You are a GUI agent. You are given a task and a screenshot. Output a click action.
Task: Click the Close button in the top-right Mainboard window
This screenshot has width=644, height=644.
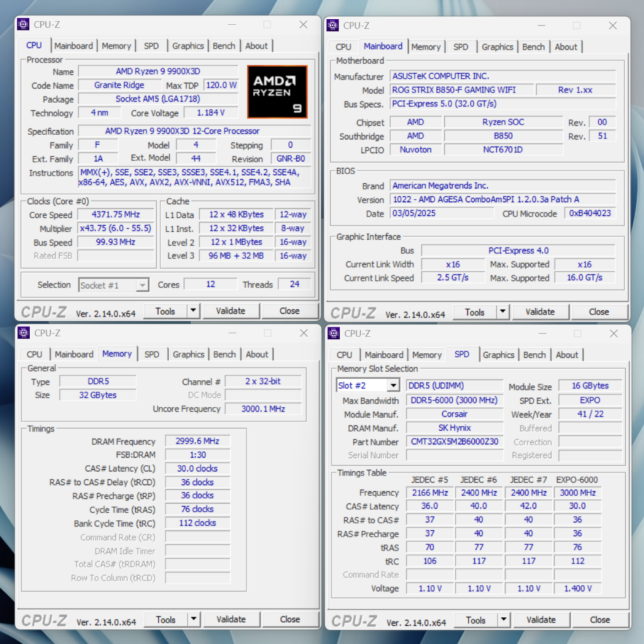(599, 312)
